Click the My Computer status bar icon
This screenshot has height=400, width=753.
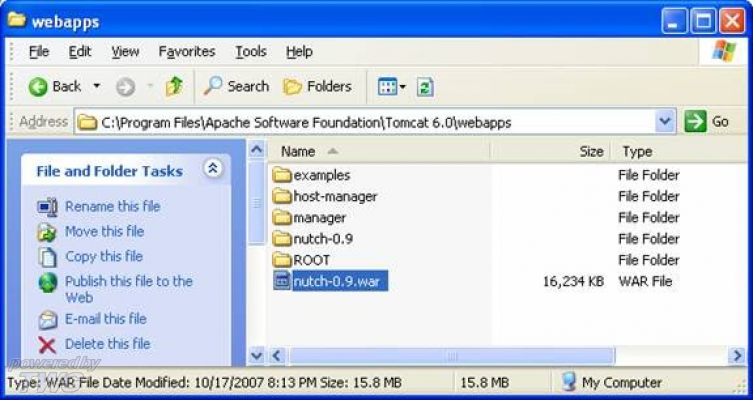click(x=569, y=383)
